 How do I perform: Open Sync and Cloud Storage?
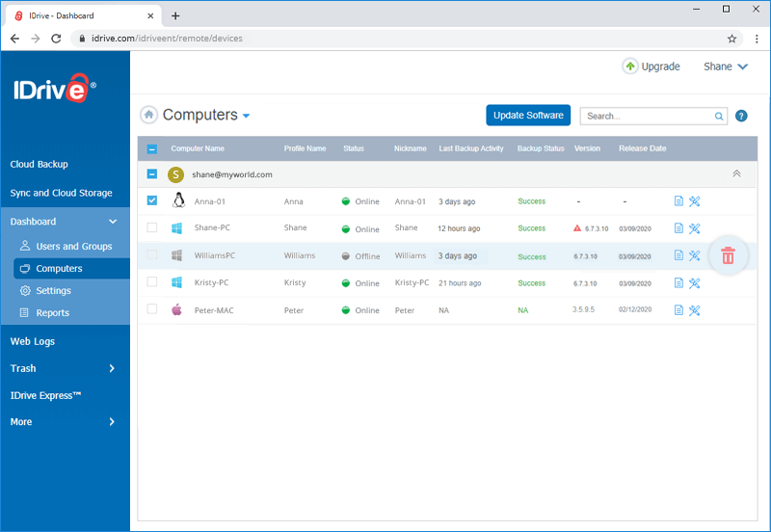coord(61,193)
